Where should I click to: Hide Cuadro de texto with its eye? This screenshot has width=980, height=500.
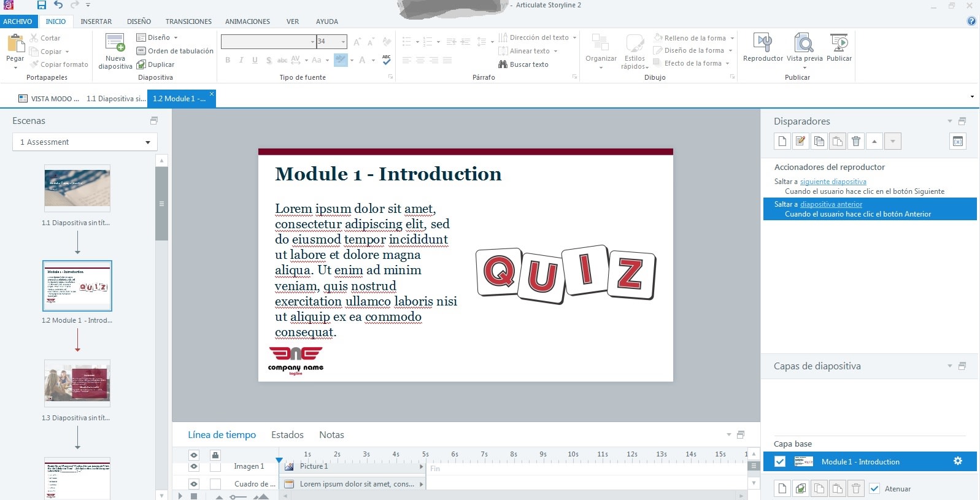pyautogui.click(x=194, y=484)
